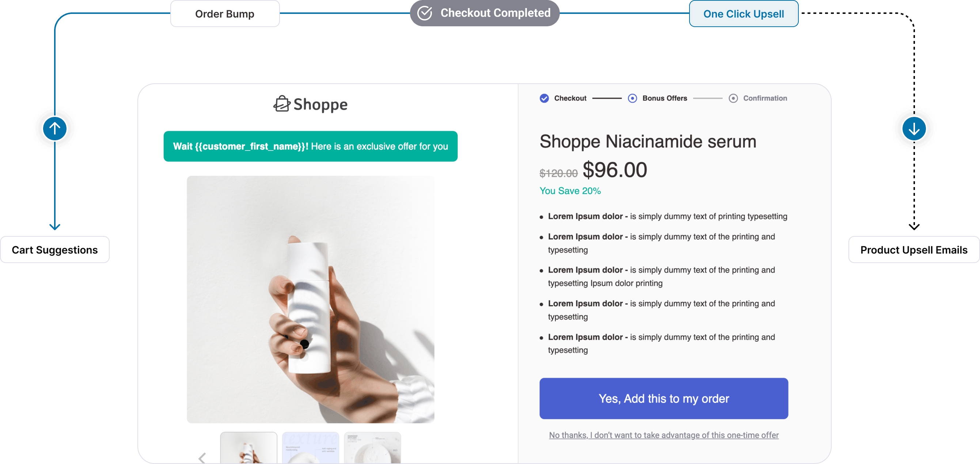Viewport: 980px width, 464px height.
Task: Click the green exclusive offer banner
Action: (x=311, y=146)
